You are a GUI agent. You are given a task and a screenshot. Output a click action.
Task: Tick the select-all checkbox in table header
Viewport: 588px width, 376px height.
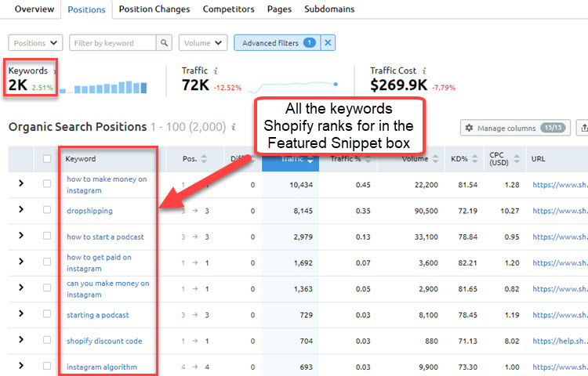coord(47,159)
